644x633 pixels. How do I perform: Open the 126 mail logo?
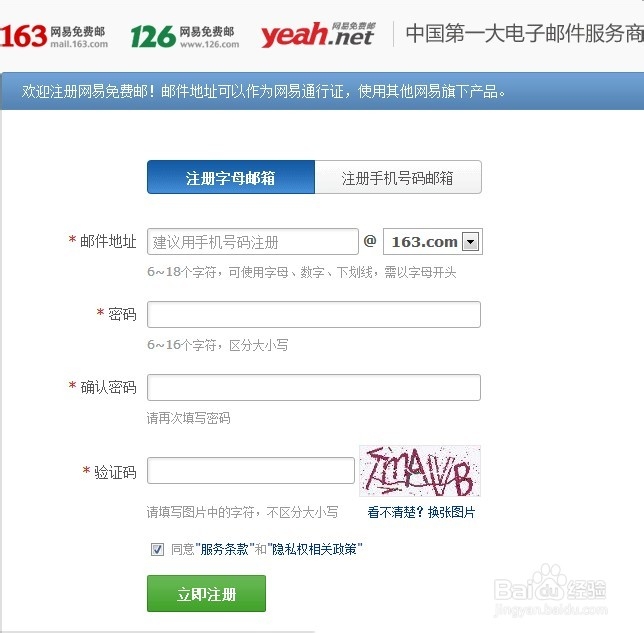[x=185, y=36]
